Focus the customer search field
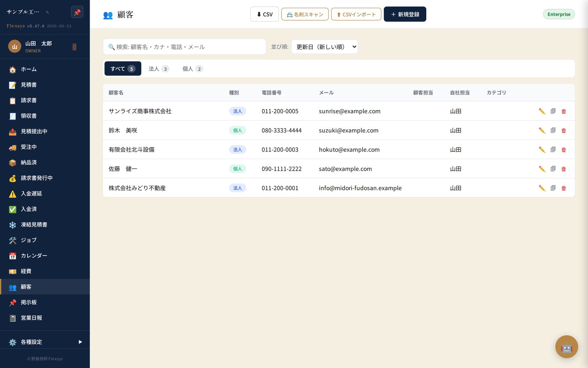The width and height of the screenshot is (588, 368). [x=184, y=47]
